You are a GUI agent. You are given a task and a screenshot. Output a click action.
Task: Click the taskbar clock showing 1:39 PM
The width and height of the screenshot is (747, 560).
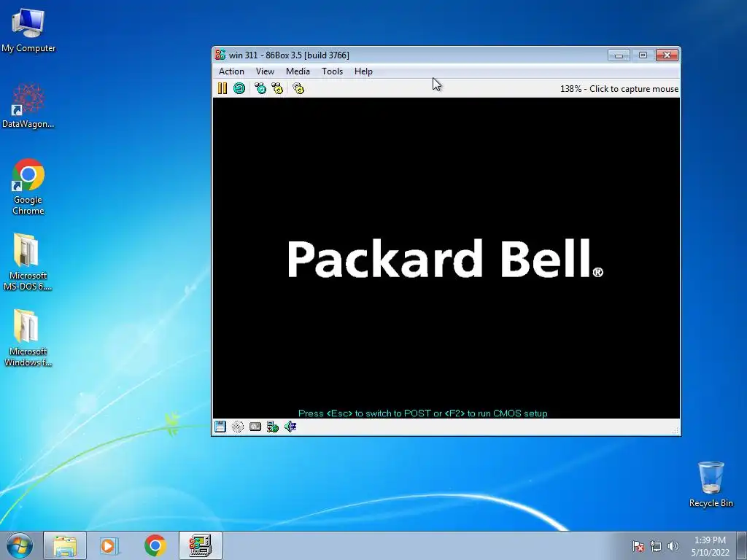[x=710, y=545]
